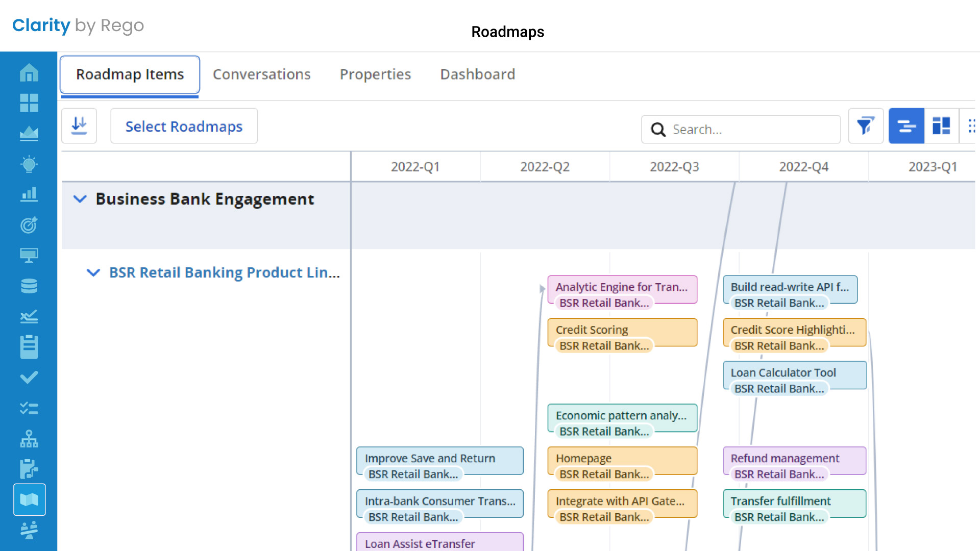Click the hierarchy org chart sidebar icon
The width and height of the screenshot is (980, 551).
pyautogui.click(x=29, y=439)
